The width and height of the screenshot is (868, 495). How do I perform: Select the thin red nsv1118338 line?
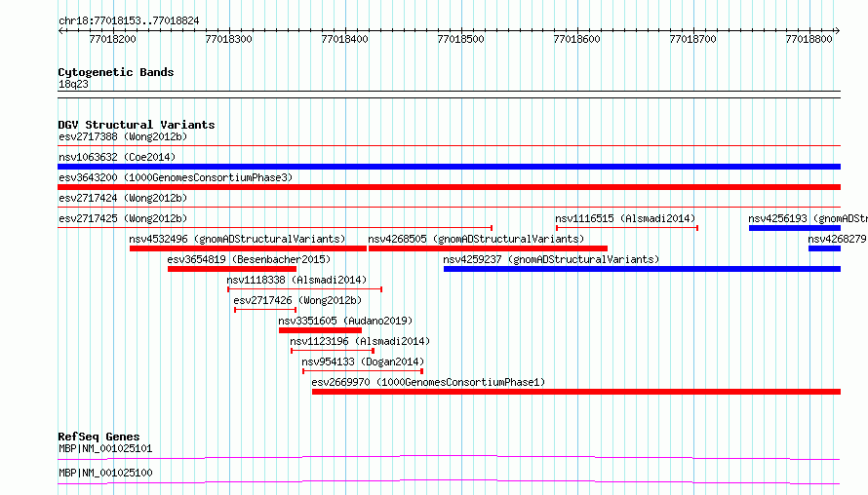tap(304, 289)
